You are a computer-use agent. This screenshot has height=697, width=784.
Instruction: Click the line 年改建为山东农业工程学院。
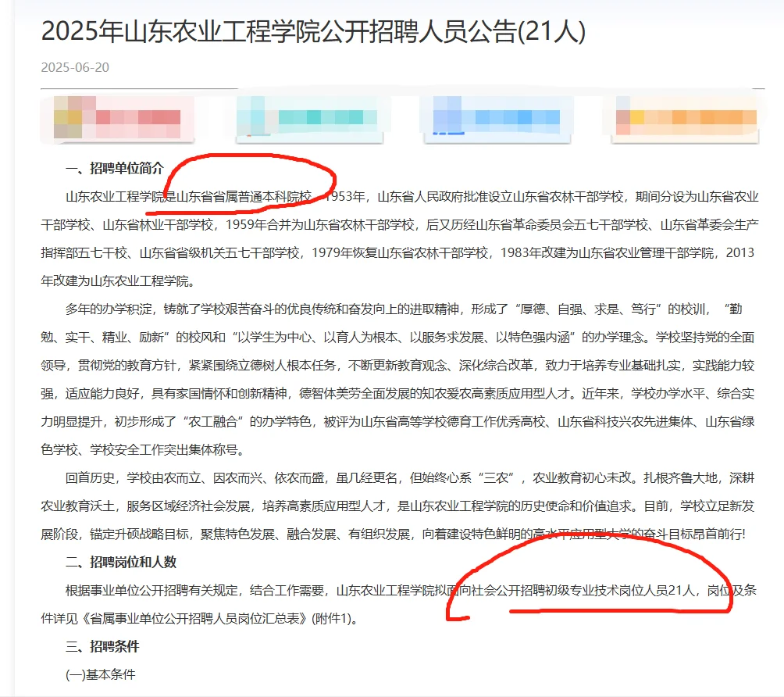click(x=118, y=281)
